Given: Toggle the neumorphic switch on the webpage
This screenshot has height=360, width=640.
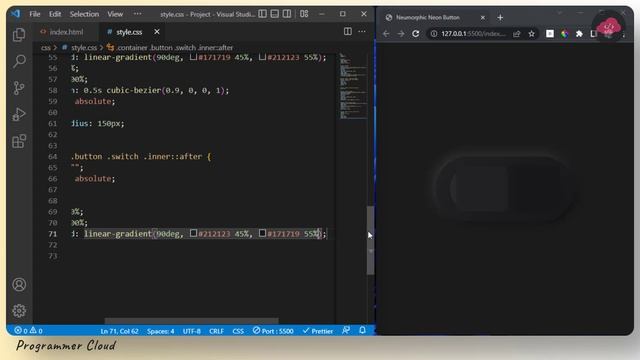Looking at the screenshot, I should (505, 189).
